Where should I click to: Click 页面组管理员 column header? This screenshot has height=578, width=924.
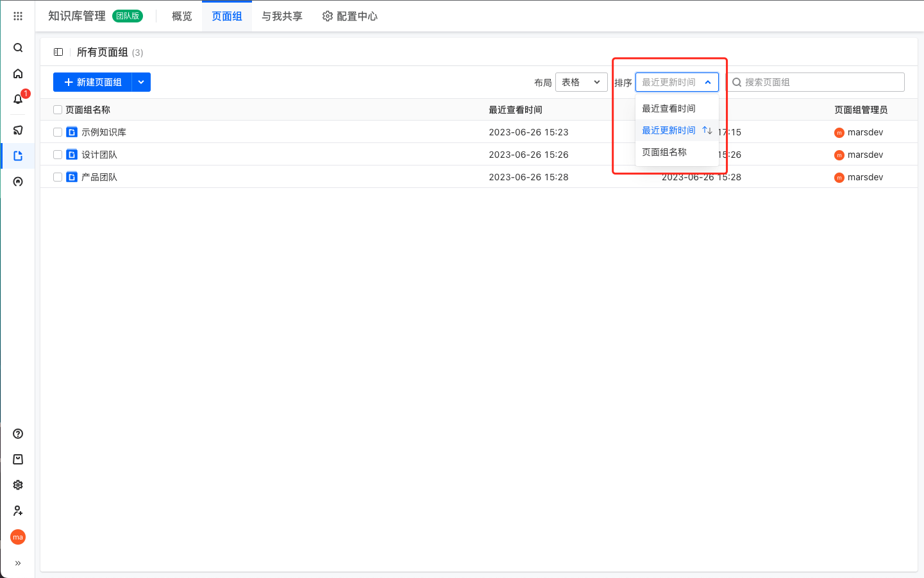tap(861, 110)
